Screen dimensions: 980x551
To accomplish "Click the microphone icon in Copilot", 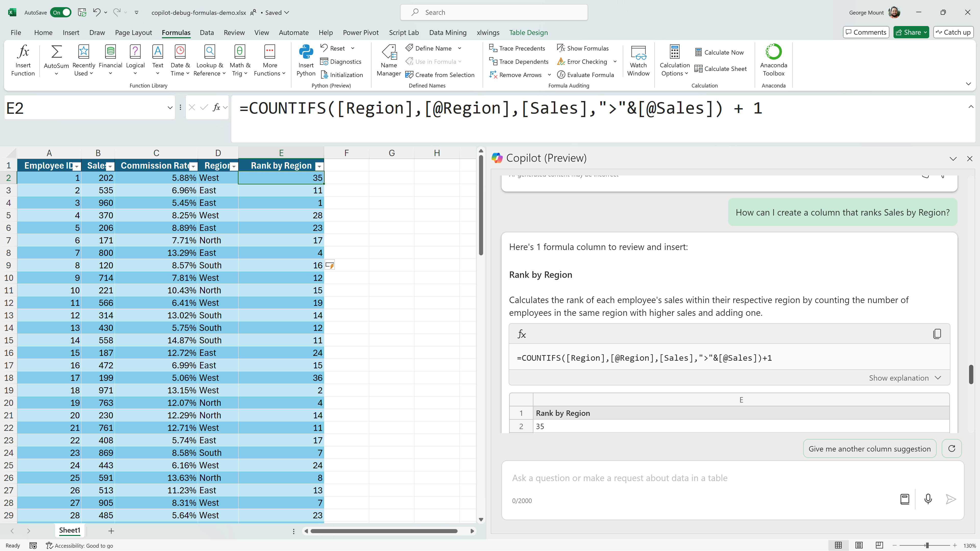I will pyautogui.click(x=928, y=499).
